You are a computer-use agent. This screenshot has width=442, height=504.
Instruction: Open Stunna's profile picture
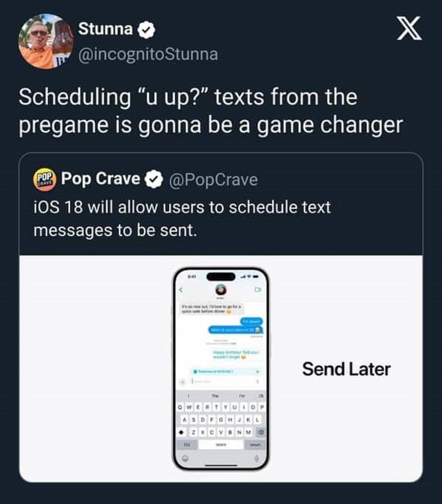(46, 42)
